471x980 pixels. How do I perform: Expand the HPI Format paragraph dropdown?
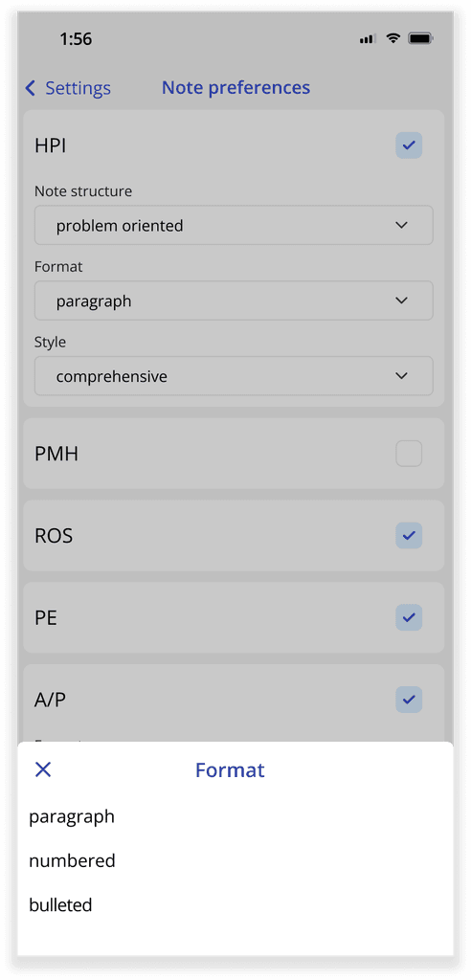234,301
